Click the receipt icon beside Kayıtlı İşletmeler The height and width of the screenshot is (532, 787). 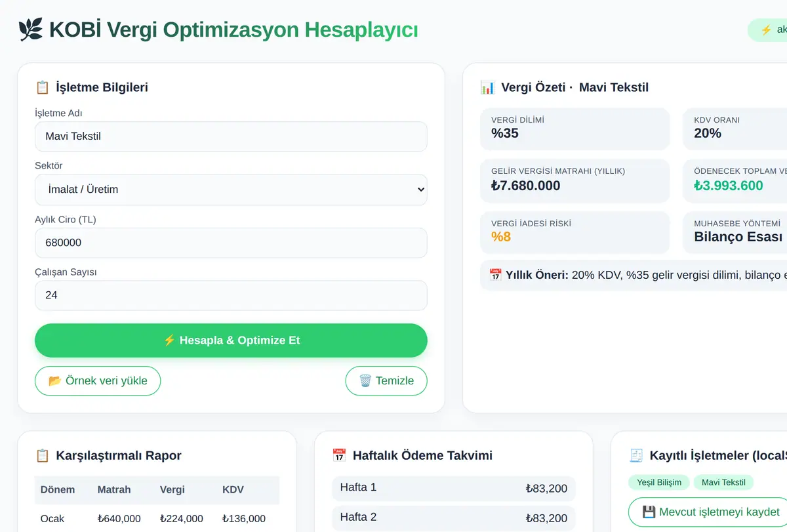(x=636, y=455)
